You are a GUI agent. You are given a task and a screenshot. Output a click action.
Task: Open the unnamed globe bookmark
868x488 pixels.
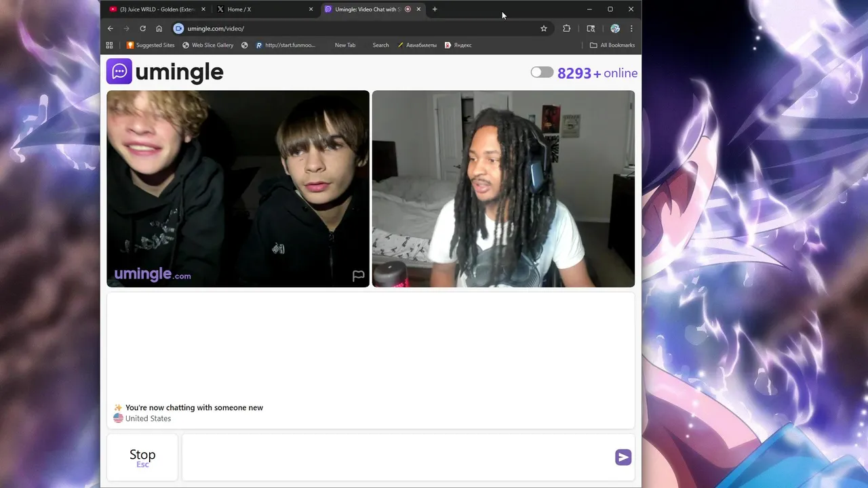pos(245,45)
